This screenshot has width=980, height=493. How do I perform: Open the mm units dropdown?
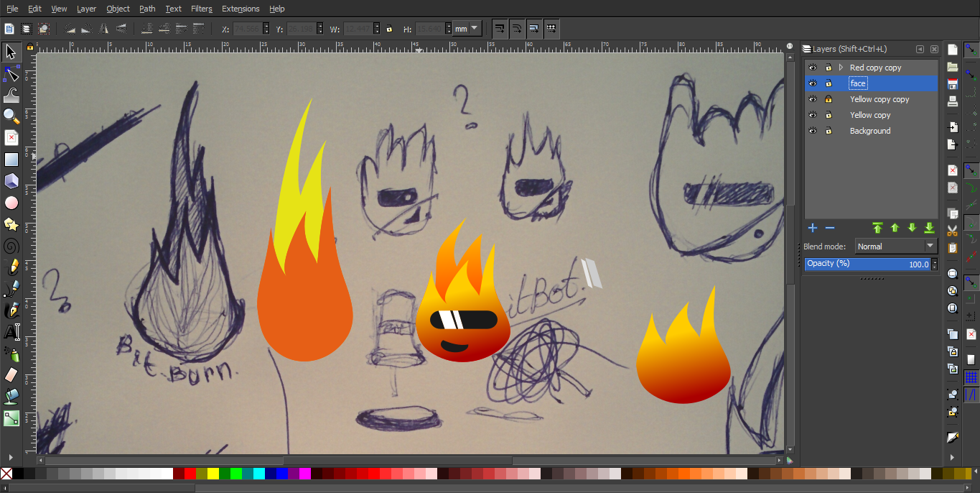point(467,29)
